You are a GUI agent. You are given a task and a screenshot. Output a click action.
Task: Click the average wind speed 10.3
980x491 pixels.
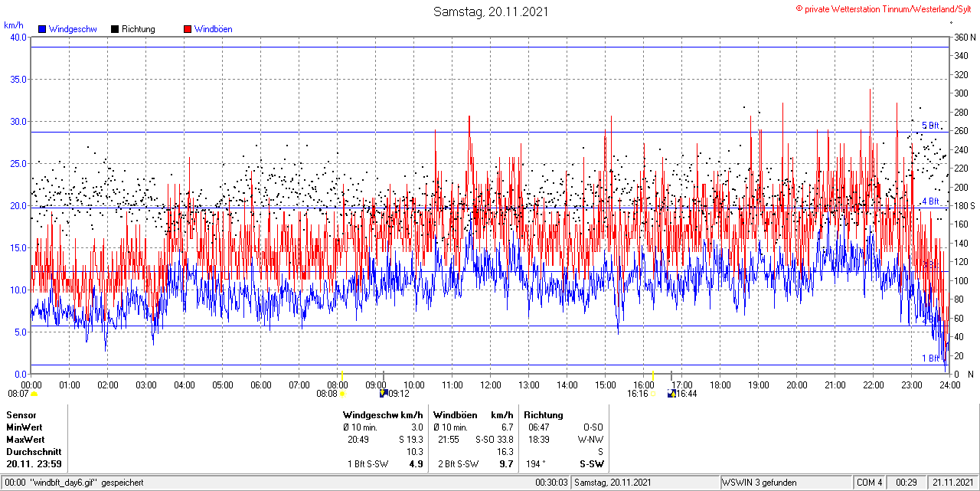click(x=415, y=452)
